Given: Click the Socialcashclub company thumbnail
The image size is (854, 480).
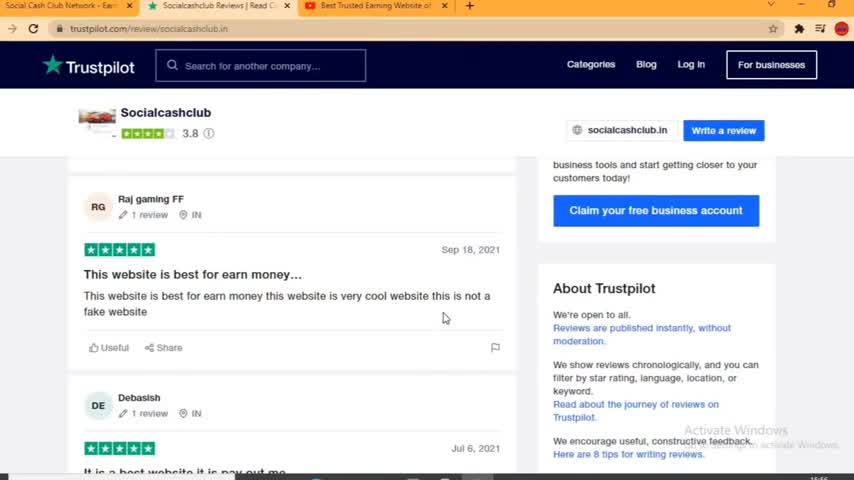Looking at the screenshot, I should coord(97,121).
